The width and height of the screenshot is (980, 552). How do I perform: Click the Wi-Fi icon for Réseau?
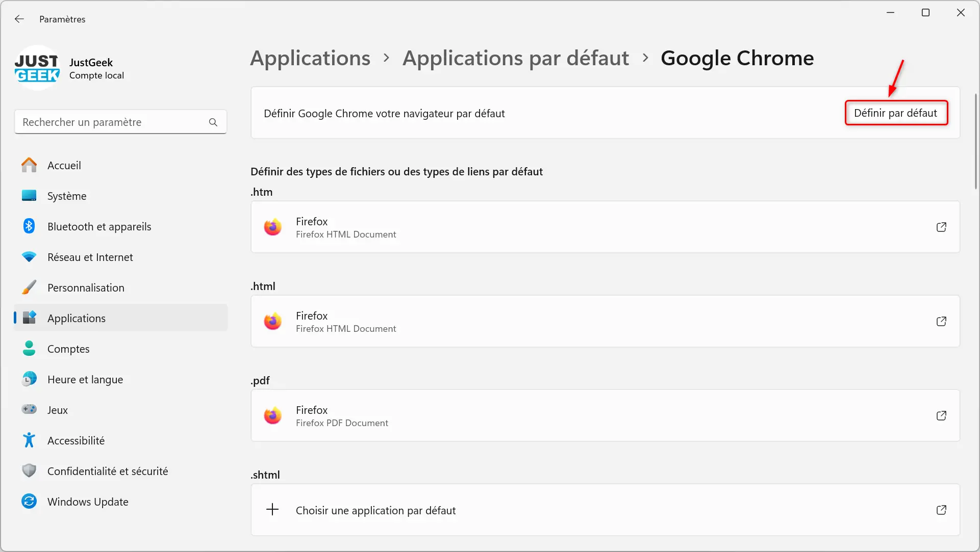(x=29, y=257)
